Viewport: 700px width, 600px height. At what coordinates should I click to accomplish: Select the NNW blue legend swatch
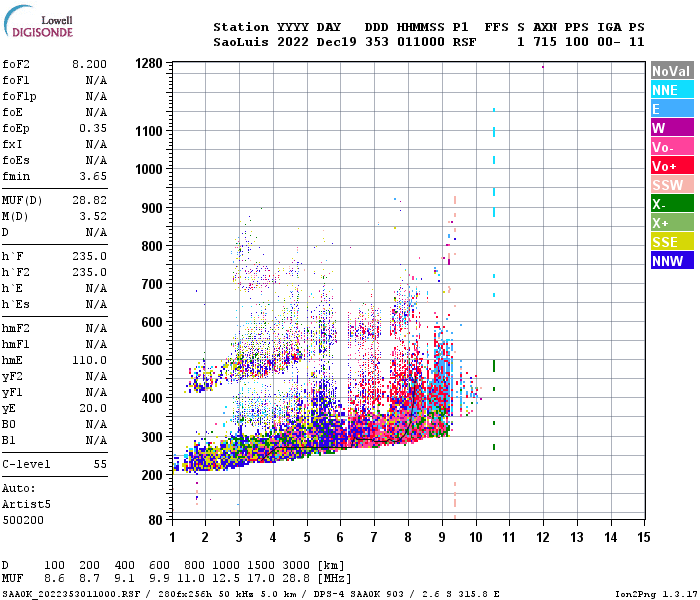[672, 261]
